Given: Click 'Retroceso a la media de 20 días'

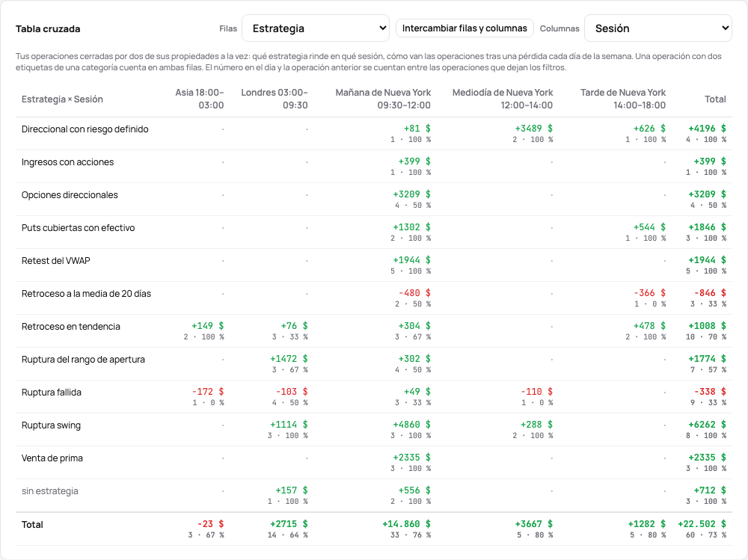Looking at the screenshot, I should 86,294.
